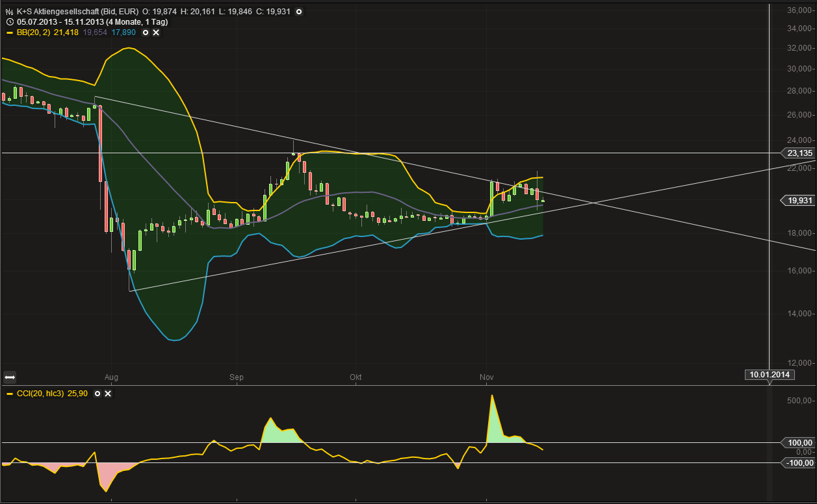The image size is (817, 504).
Task: Remove the CCI(20, hlc3) indicator
Action: (108, 394)
